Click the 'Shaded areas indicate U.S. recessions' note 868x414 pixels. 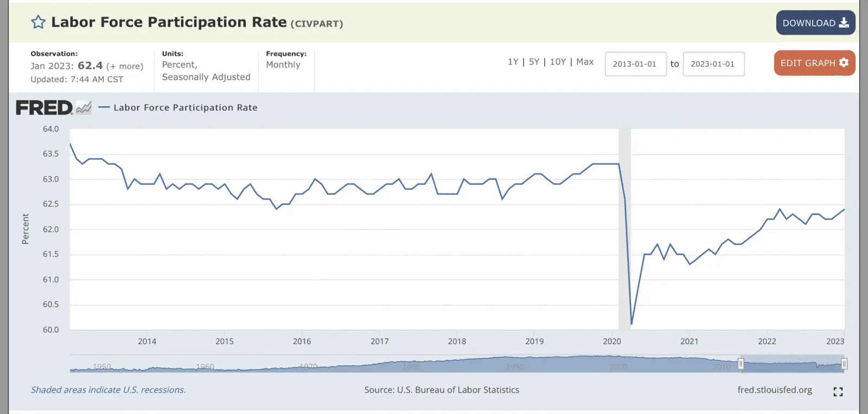tap(108, 390)
